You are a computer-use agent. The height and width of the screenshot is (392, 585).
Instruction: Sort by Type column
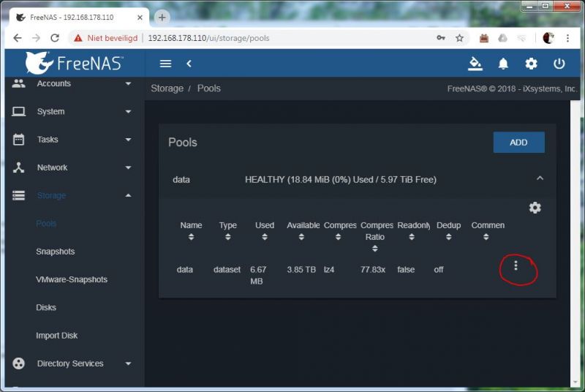tap(227, 237)
